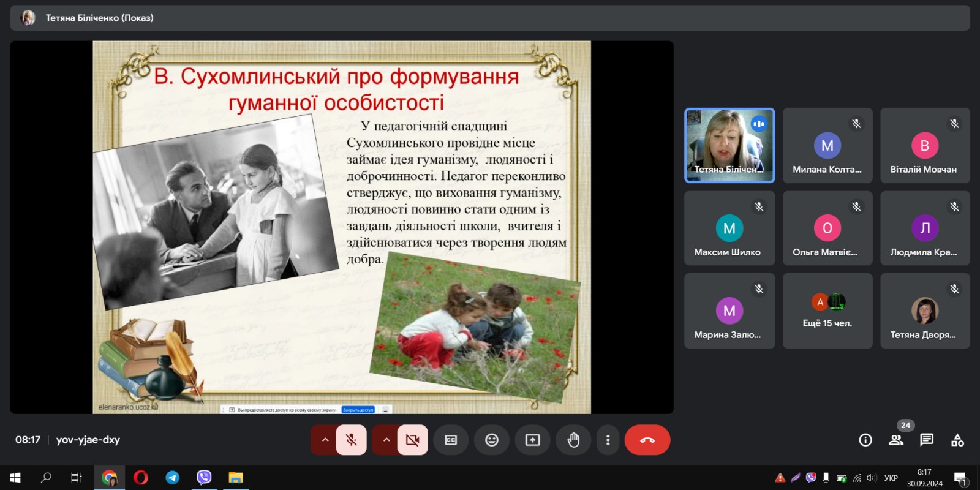Open the meeting details info panel
This screenshot has width=980, height=490.
coord(865,440)
